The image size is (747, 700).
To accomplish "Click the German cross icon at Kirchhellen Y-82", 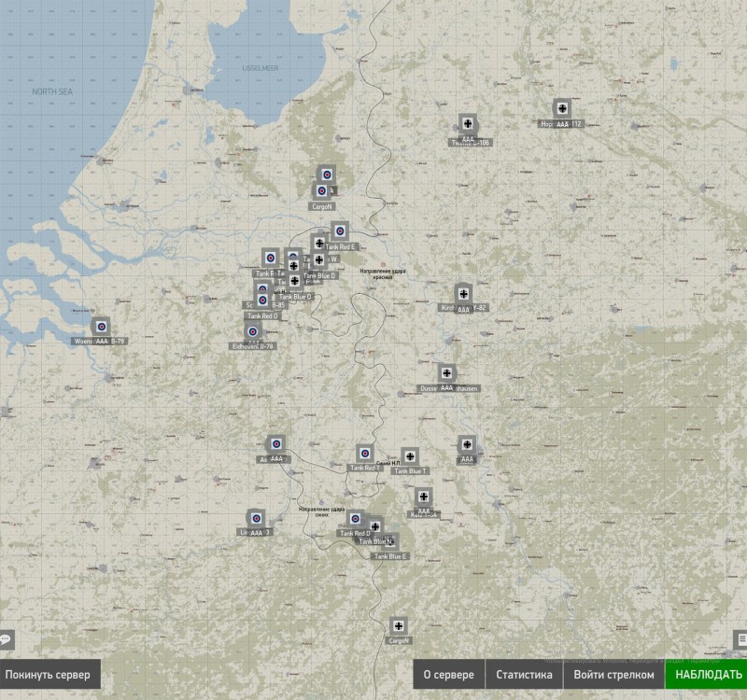I will pos(463,294).
